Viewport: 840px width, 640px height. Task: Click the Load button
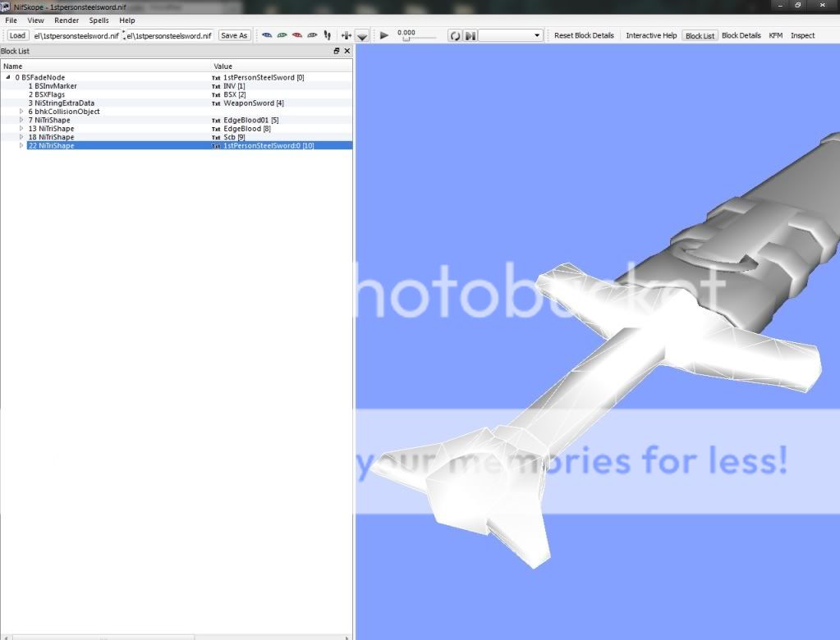click(x=17, y=35)
